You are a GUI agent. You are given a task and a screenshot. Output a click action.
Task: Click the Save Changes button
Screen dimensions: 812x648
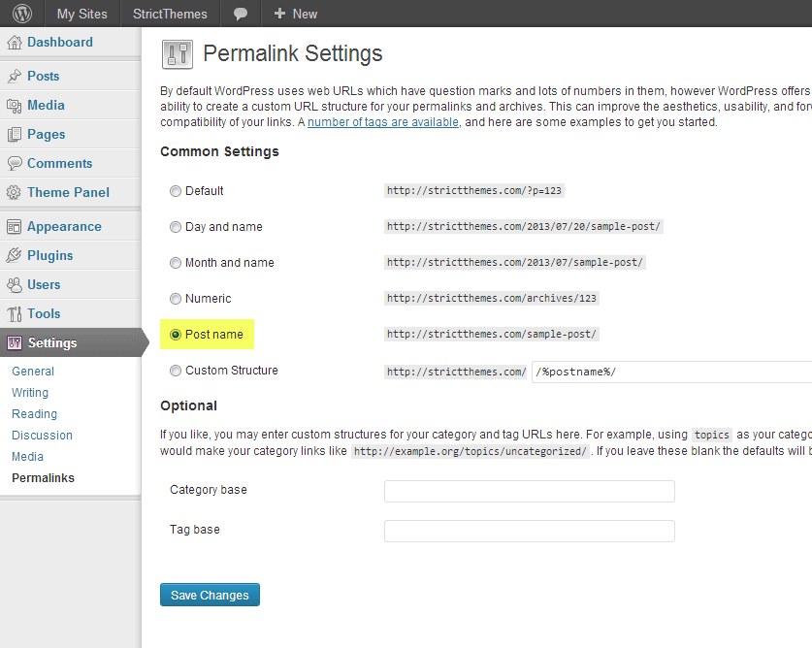[210, 596]
